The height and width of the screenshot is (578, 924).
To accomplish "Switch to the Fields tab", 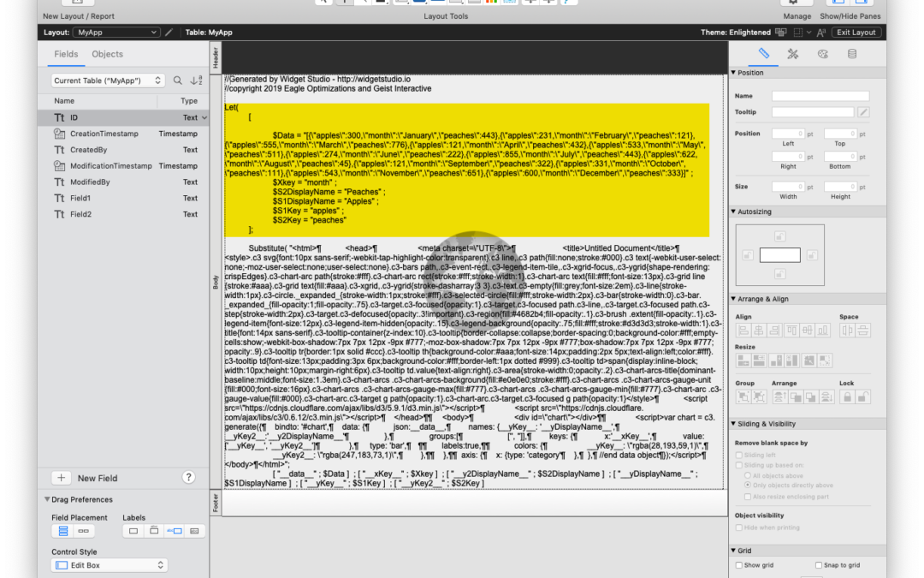I will [66, 54].
